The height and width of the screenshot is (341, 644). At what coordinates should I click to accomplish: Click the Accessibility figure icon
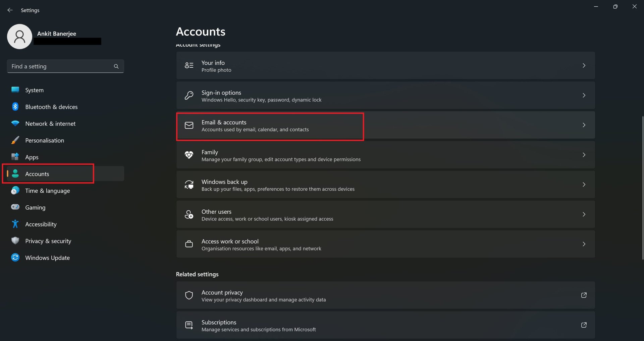[15, 224]
